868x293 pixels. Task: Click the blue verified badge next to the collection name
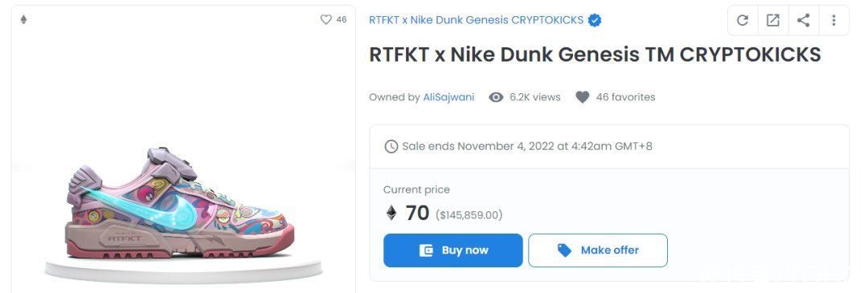595,20
